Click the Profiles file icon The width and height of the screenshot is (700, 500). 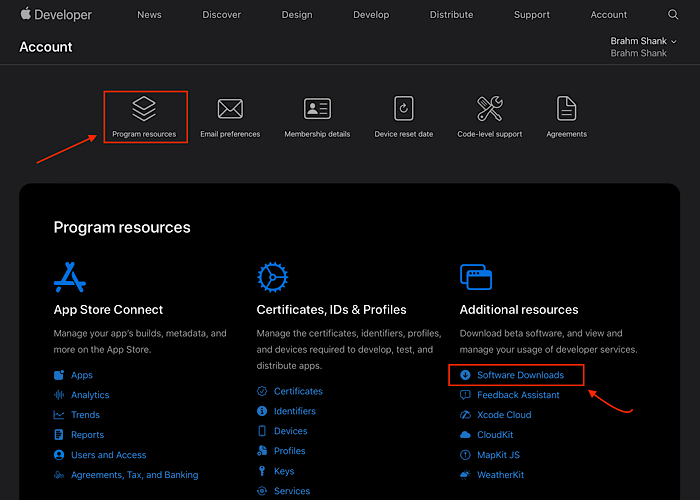262,451
